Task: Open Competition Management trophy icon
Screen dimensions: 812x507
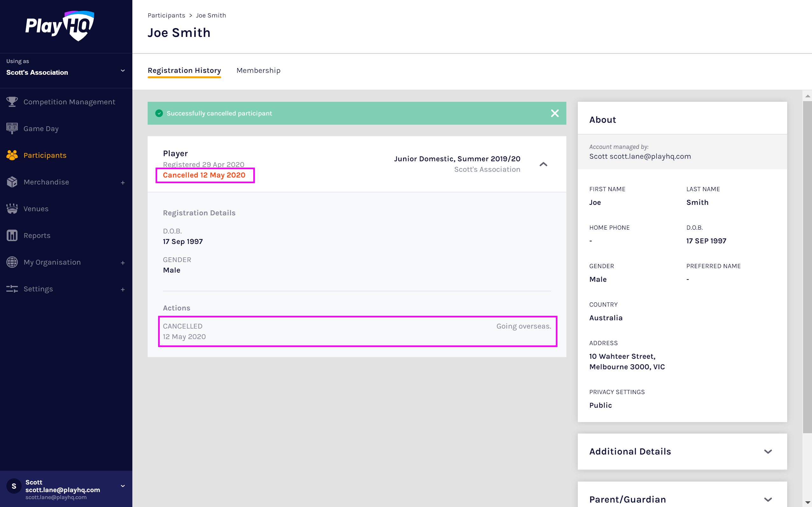Action: click(x=12, y=101)
